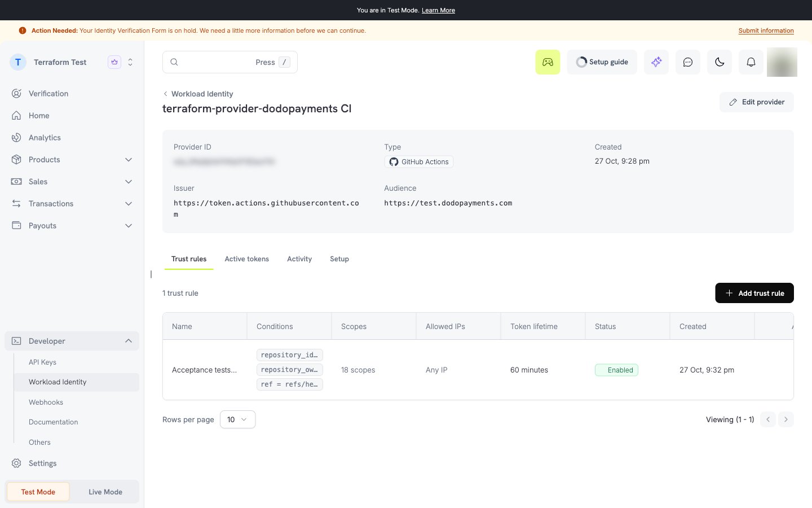Viewport: 812px width, 508px height.
Task: Switch to the Active tokens tab
Action: tap(247, 259)
